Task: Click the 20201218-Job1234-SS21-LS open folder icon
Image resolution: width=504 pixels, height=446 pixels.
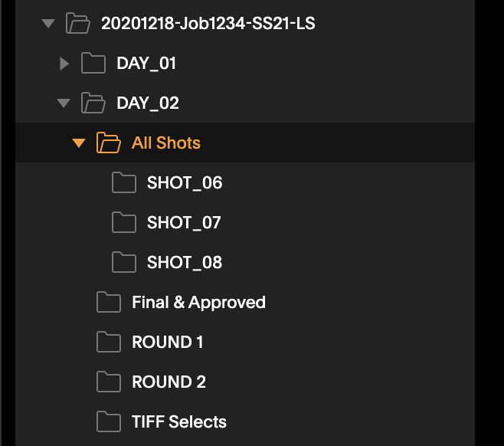Action: (78, 23)
